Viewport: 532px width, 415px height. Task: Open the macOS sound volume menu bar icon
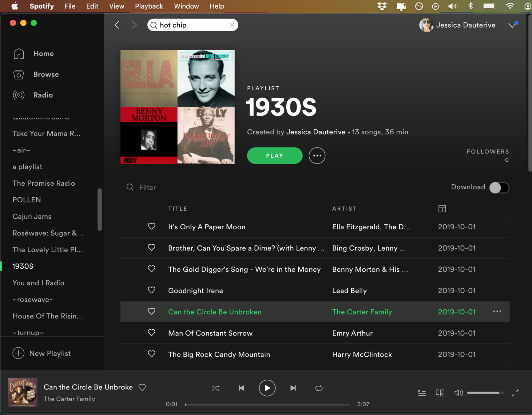click(453, 6)
